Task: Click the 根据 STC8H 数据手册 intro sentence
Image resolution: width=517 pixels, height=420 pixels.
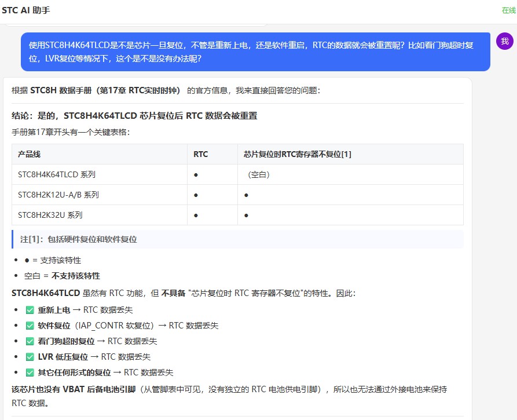Action: (166, 90)
